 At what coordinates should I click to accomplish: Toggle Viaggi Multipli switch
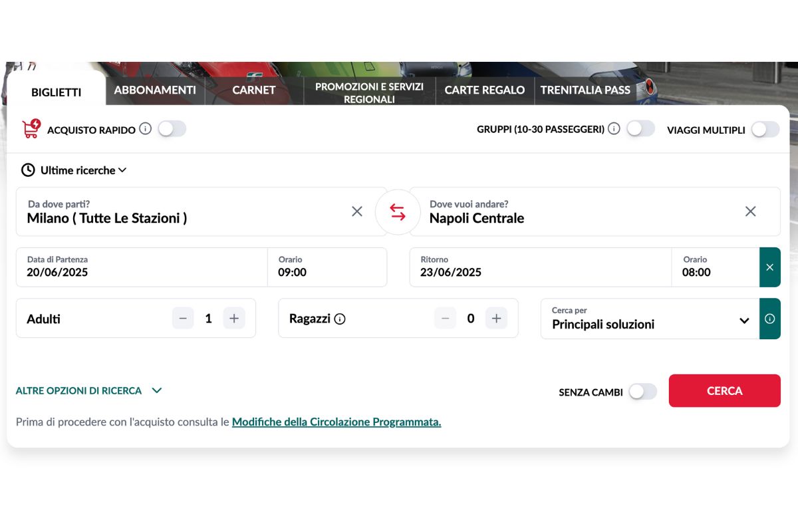click(765, 130)
